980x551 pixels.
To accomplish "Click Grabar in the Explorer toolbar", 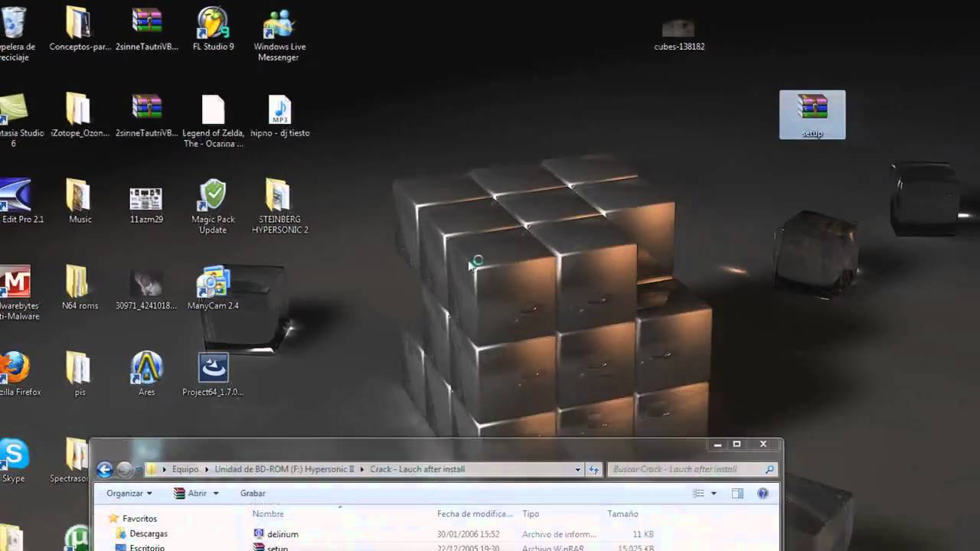I will 253,494.
